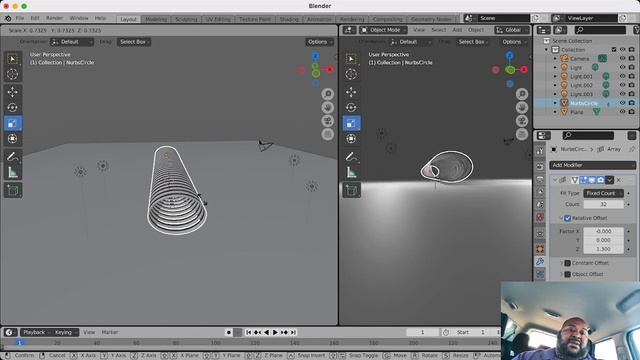
Task: Click the Factor Z value field
Action: [603, 249]
